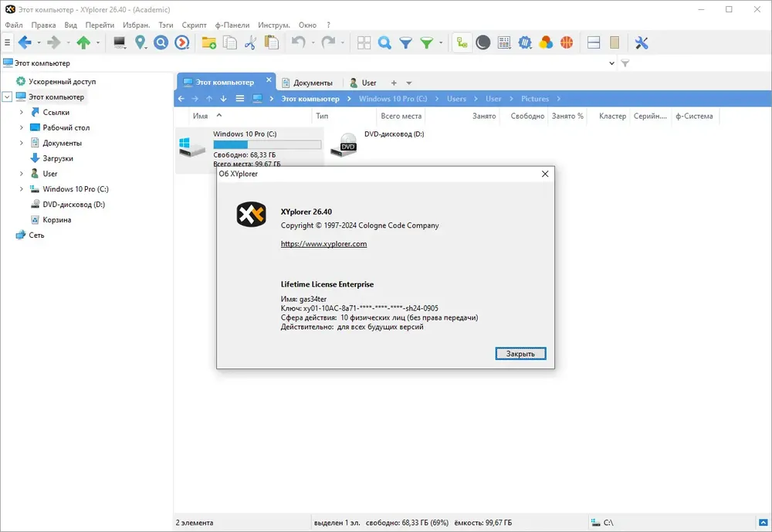Expand Windows 10 Pro (C:) tree node
The image size is (772, 532).
[x=21, y=188]
